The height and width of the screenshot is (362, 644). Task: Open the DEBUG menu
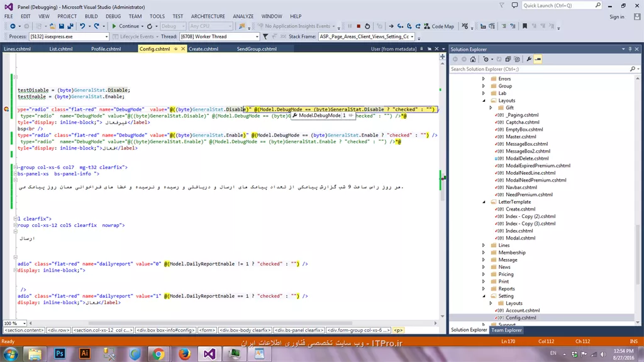pyautogui.click(x=113, y=16)
